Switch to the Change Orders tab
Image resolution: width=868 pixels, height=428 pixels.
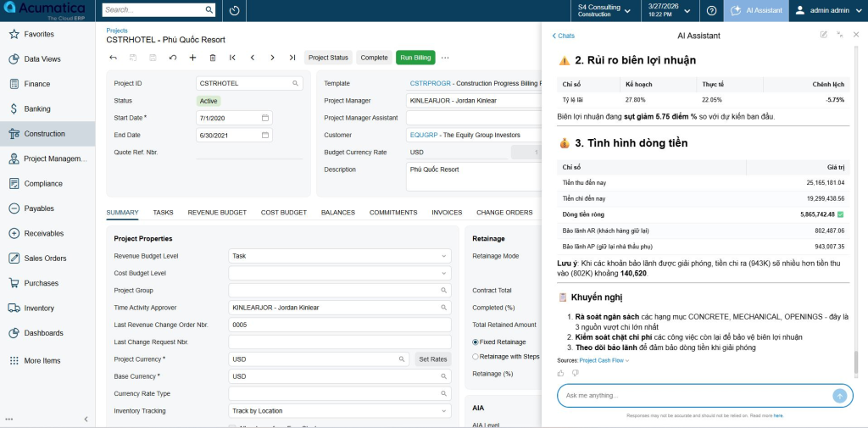[504, 213]
